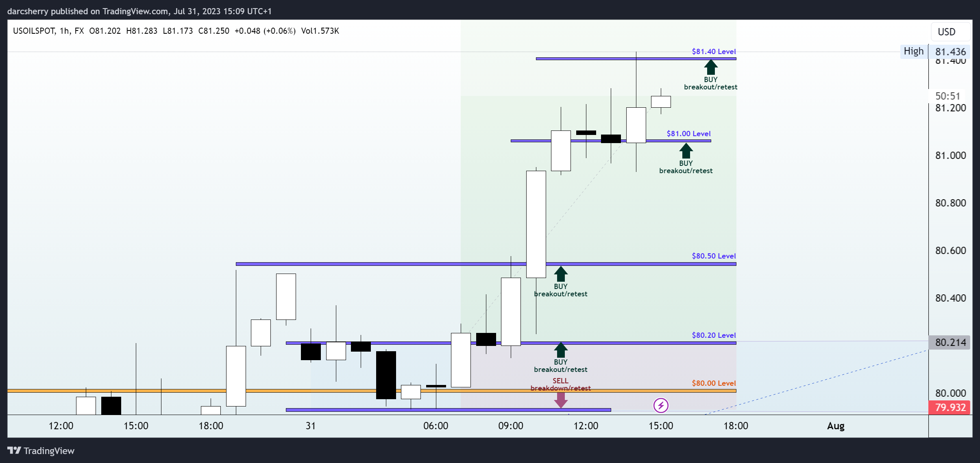Click the green BUY arrow under $81.00 Level
Screen dimensions: 980x463
[x=686, y=151]
